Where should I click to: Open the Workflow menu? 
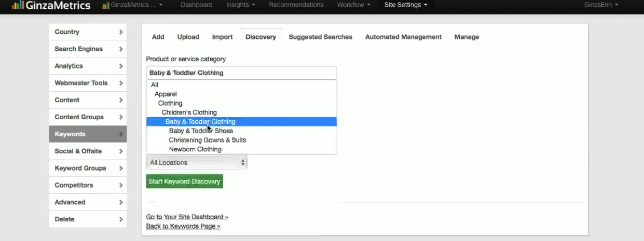point(354,5)
